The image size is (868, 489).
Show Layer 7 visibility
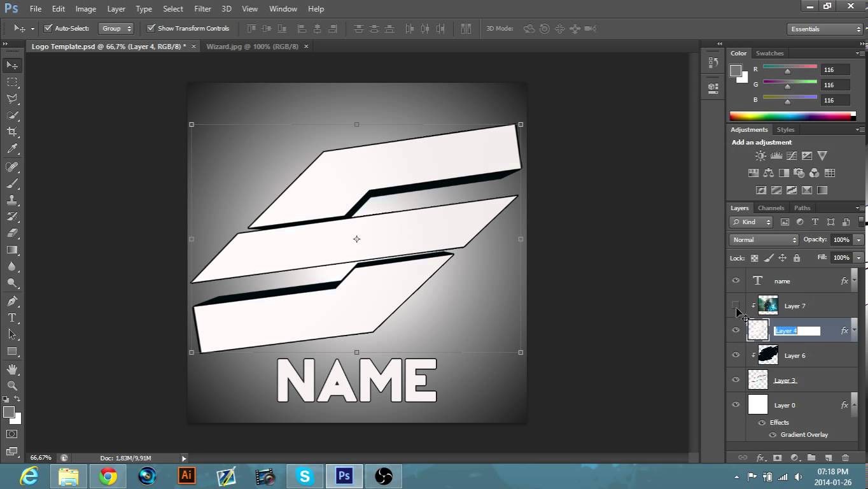click(x=736, y=306)
